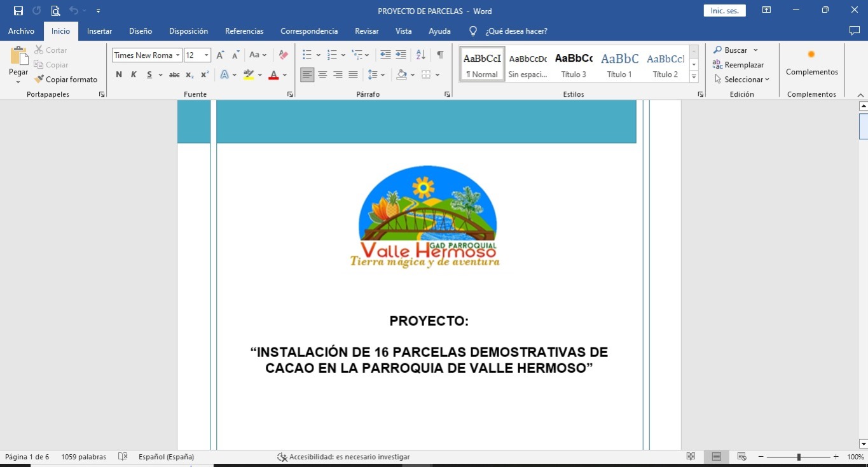Screen dimensions: 868x467
Task: Toggle bold formatting
Action: pyautogui.click(x=119, y=75)
